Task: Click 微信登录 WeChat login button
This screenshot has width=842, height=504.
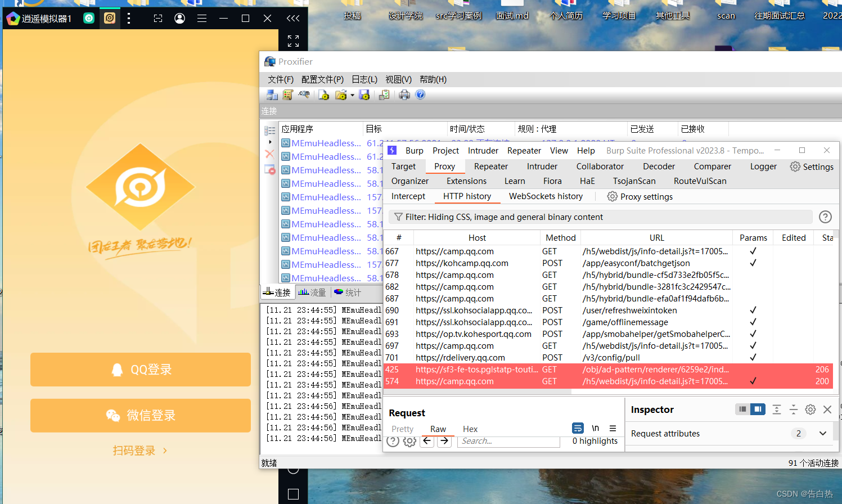Action: (x=141, y=416)
